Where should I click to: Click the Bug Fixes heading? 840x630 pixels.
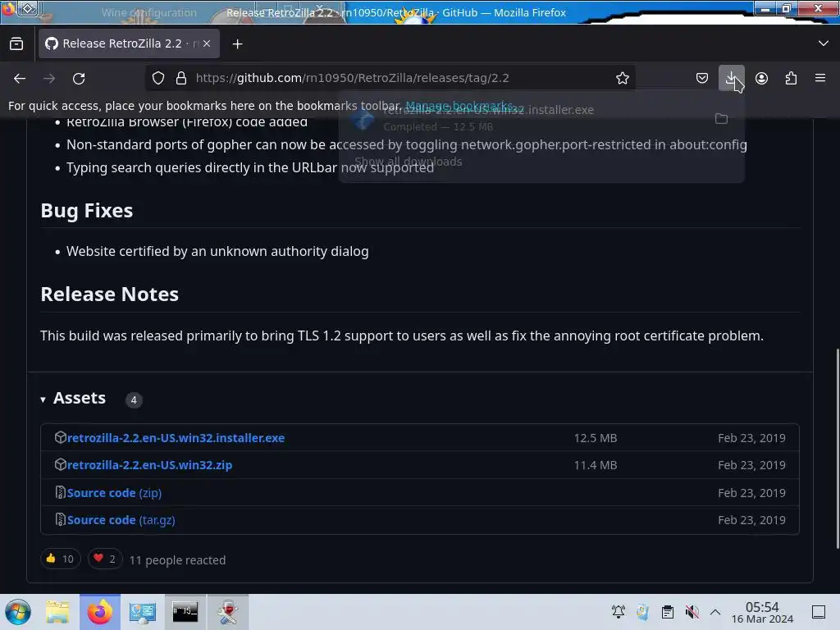click(x=87, y=211)
